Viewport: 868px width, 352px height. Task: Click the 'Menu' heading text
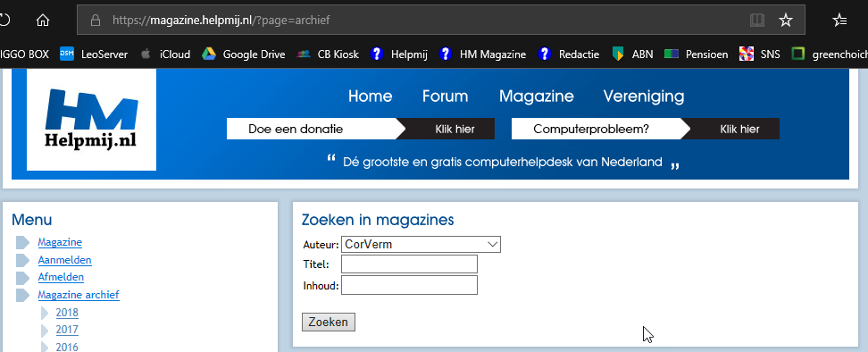point(31,220)
